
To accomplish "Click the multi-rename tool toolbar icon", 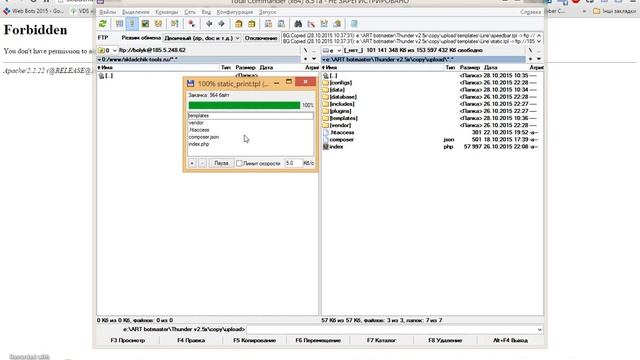I will coord(311,24).
